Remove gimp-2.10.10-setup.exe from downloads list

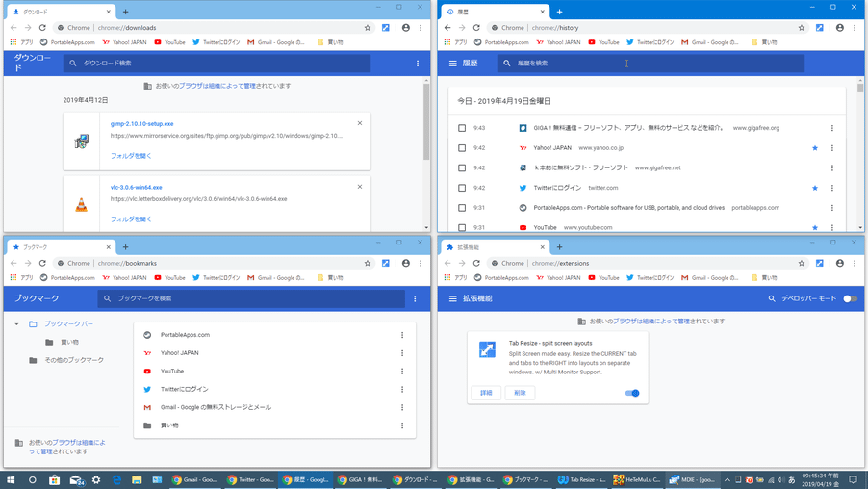pos(360,123)
